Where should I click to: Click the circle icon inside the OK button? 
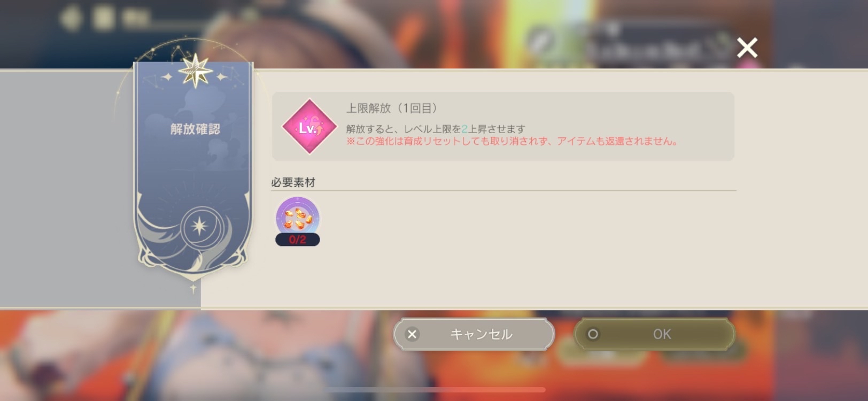pyautogui.click(x=593, y=334)
